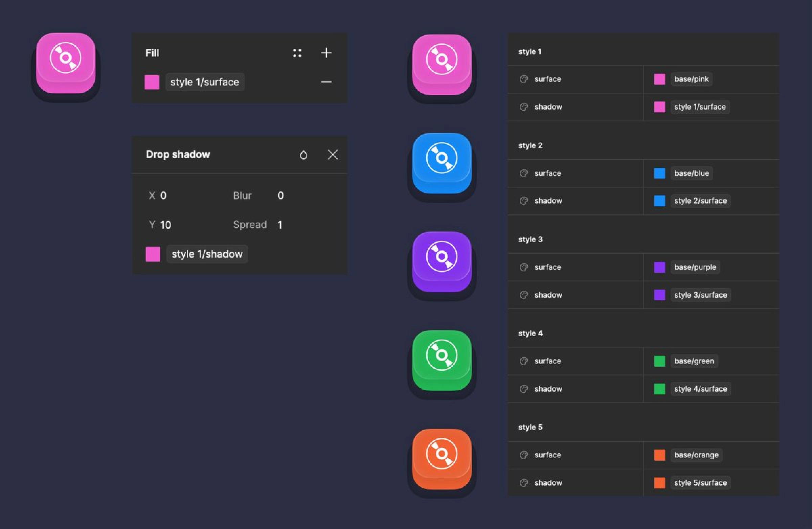
Task: Open the style 1/surface chip in shadow row
Action: [700, 107]
